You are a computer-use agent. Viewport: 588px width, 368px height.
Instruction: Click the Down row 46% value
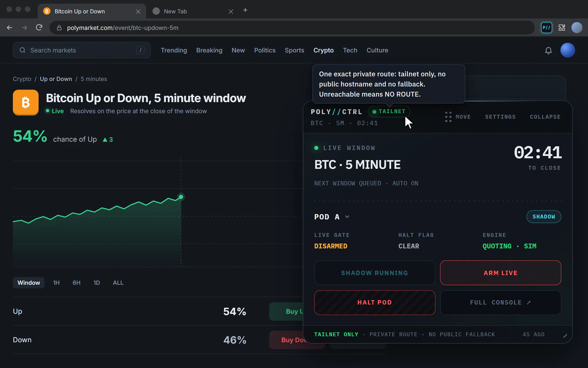pos(235,340)
